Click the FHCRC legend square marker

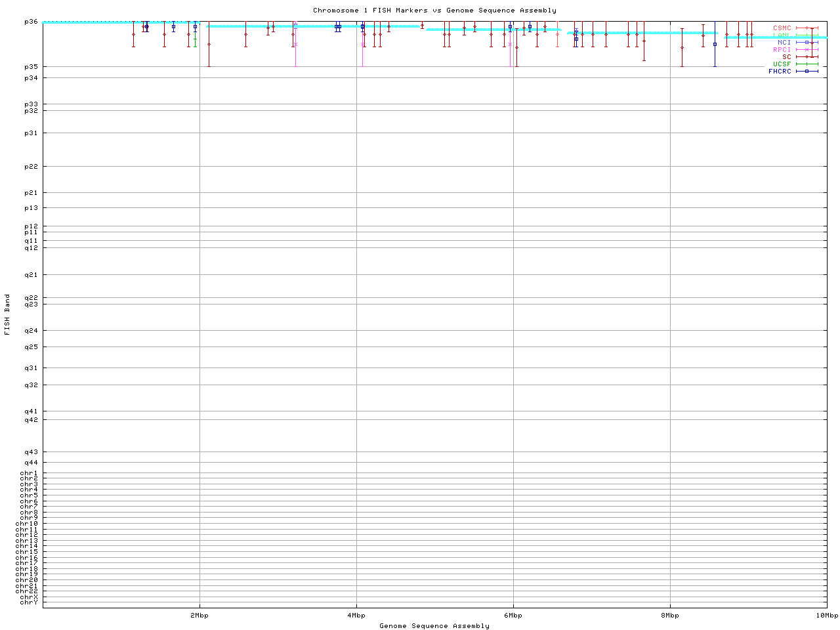click(x=807, y=72)
